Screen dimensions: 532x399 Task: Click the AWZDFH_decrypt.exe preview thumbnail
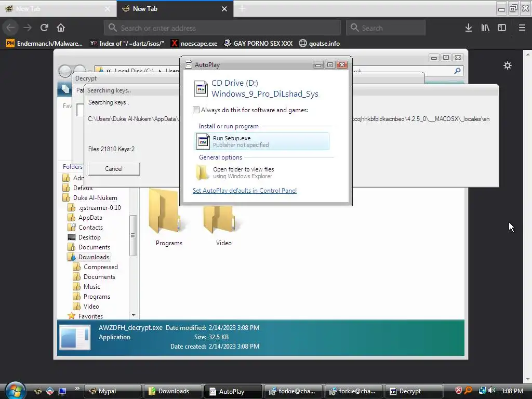(75, 337)
